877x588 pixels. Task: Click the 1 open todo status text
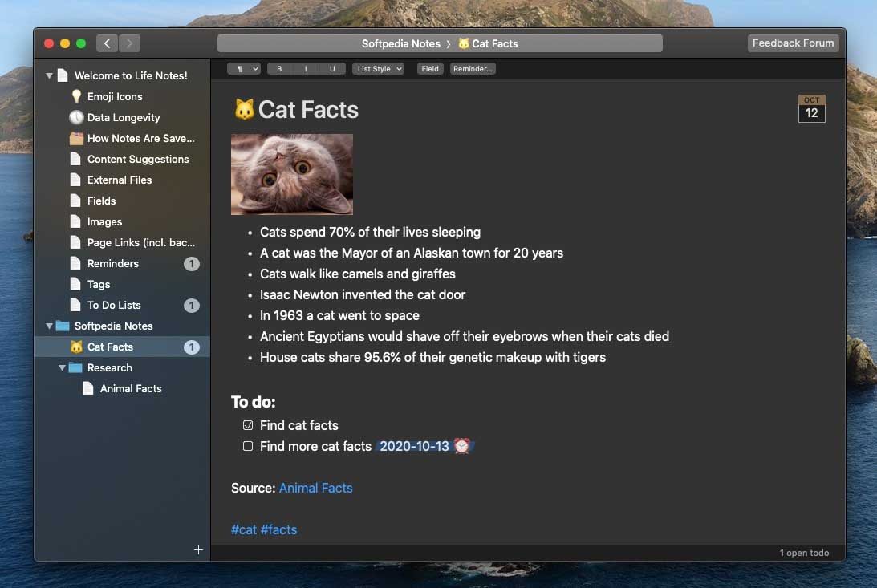point(804,553)
